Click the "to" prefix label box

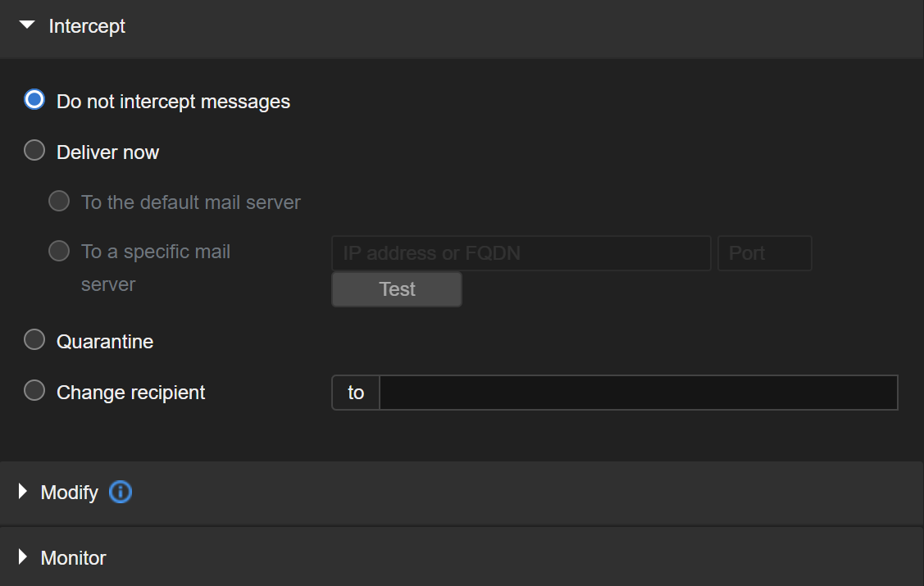click(x=356, y=393)
